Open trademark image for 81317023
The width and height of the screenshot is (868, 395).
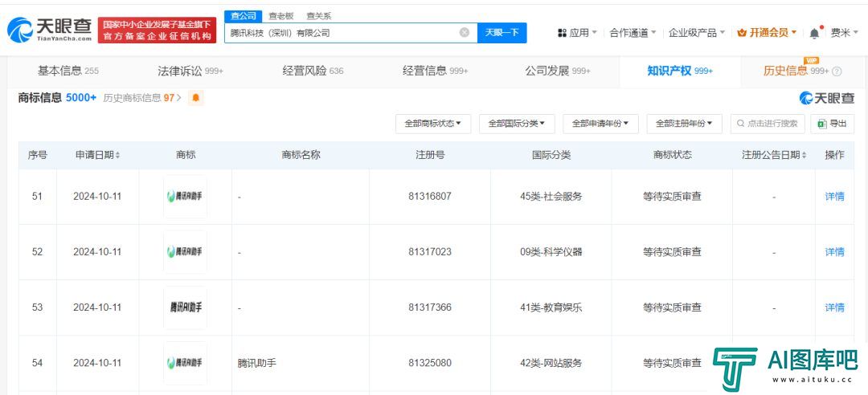click(186, 252)
